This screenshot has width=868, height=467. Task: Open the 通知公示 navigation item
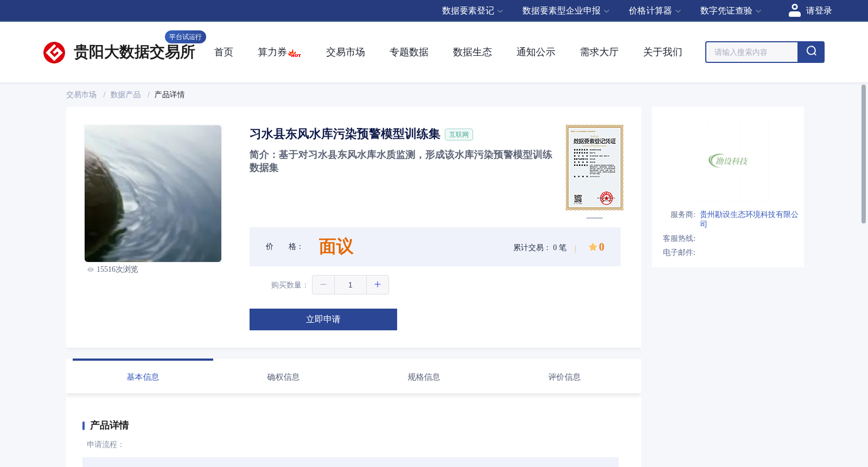pyautogui.click(x=536, y=52)
